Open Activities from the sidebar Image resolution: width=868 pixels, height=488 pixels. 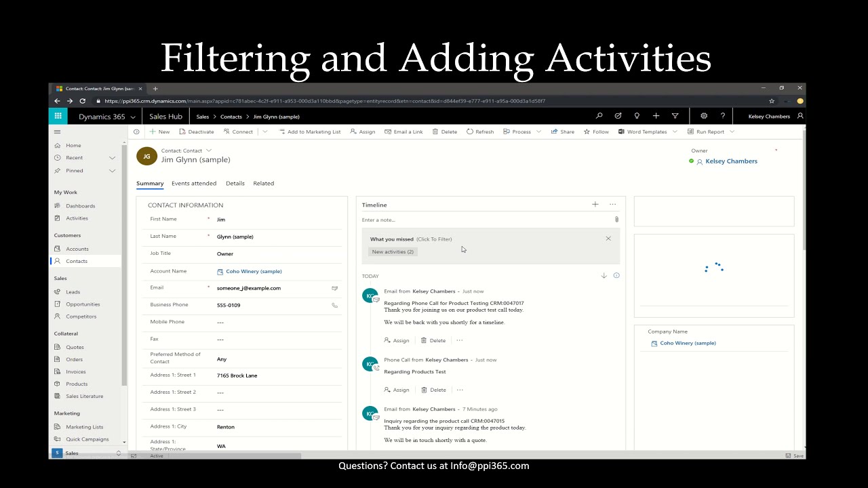pos(77,218)
